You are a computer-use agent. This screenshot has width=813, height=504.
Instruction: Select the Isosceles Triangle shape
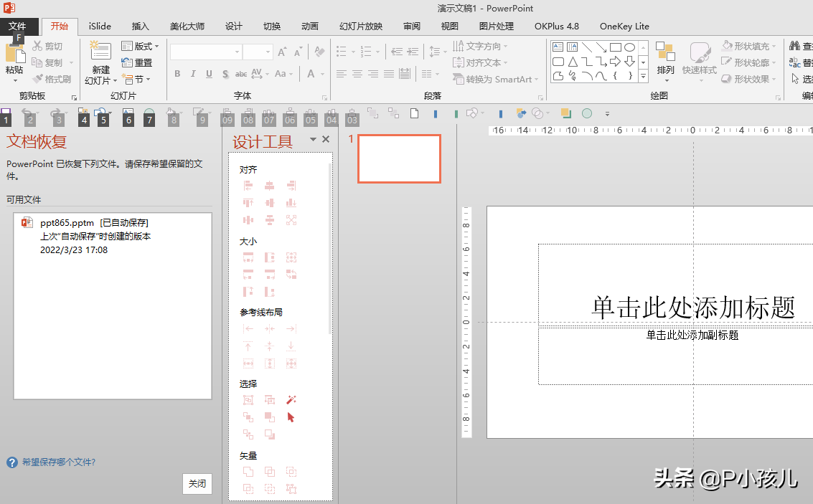tap(573, 62)
